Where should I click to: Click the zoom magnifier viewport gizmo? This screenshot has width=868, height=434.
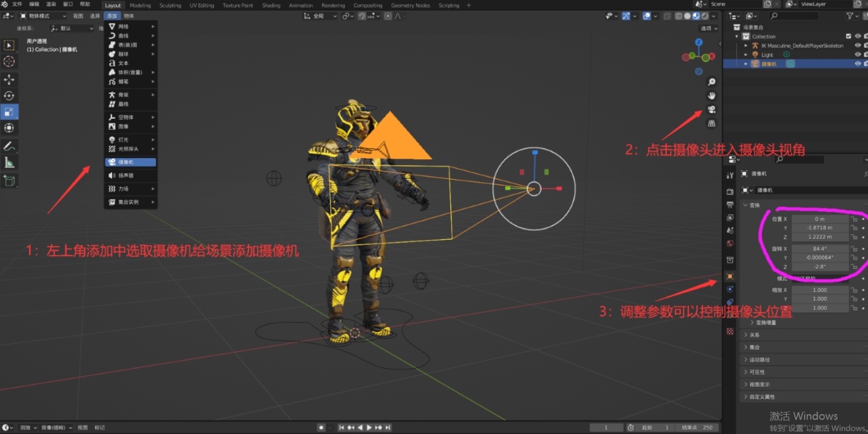(712, 82)
